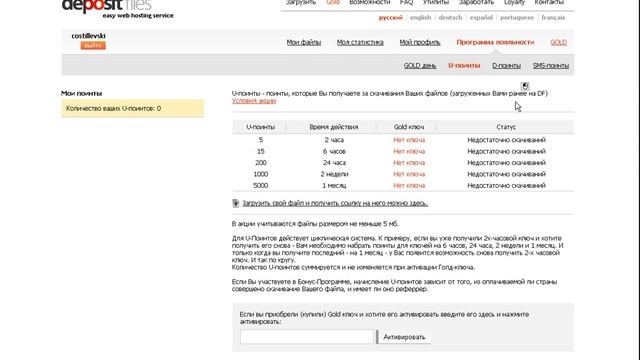Click the Gold ключ column header

point(409,127)
